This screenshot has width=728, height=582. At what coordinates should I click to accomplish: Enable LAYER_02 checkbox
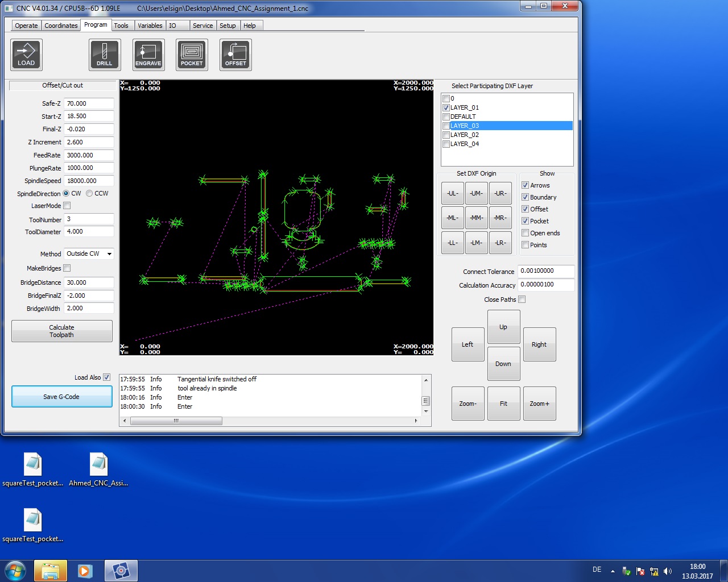(x=446, y=135)
